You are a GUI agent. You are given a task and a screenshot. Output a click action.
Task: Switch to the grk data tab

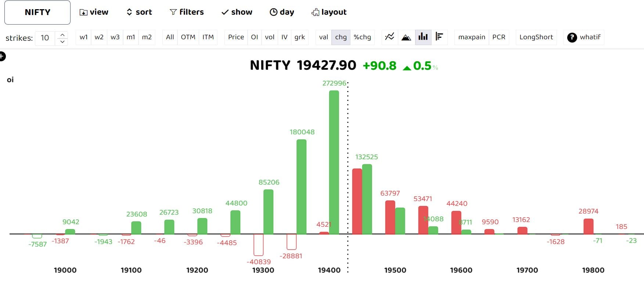pos(300,37)
